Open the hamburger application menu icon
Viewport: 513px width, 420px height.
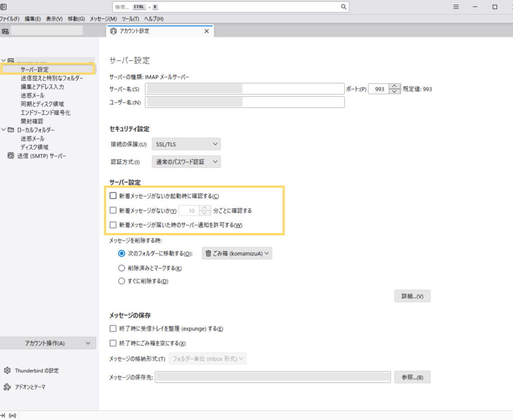(456, 7)
